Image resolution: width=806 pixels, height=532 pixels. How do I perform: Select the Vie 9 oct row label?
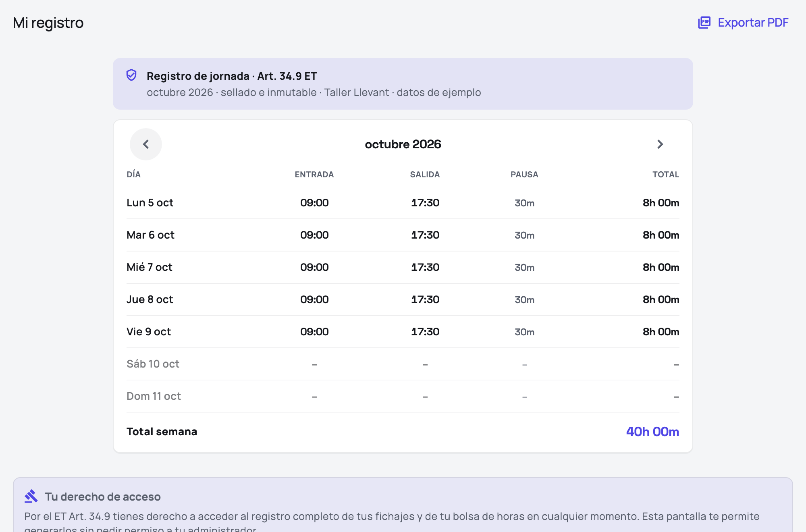point(149,332)
